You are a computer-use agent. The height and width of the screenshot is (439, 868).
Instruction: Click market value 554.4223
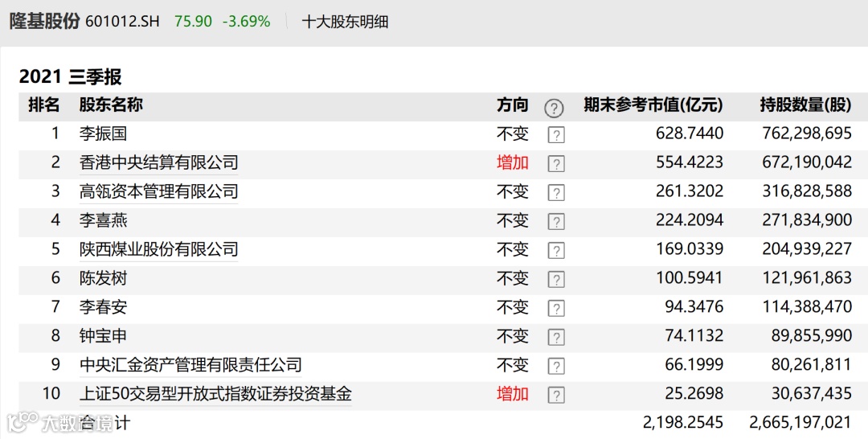coord(690,162)
